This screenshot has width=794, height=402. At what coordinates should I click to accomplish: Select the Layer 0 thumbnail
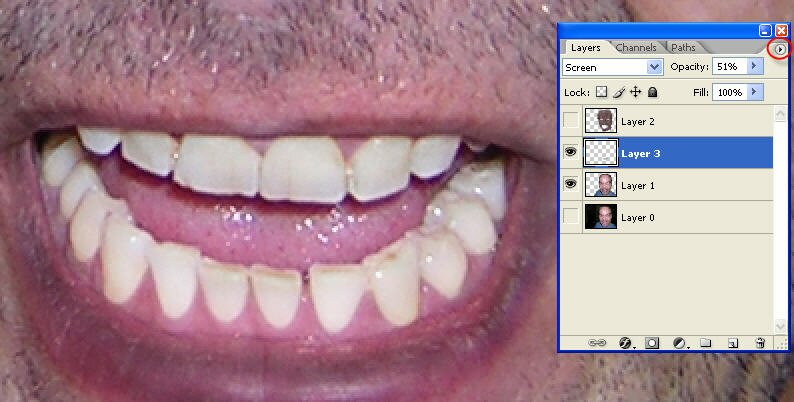[601, 217]
